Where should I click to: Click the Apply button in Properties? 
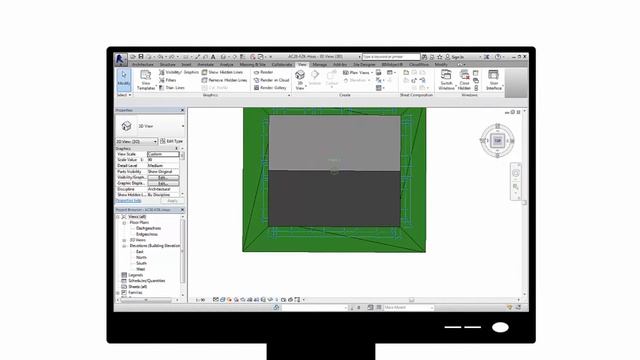[x=172, y=201]
